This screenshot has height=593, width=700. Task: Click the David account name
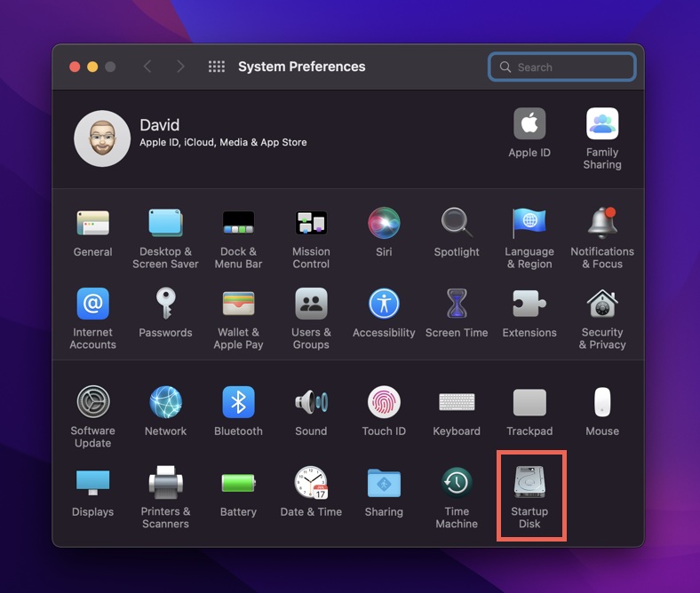(159, 125)
